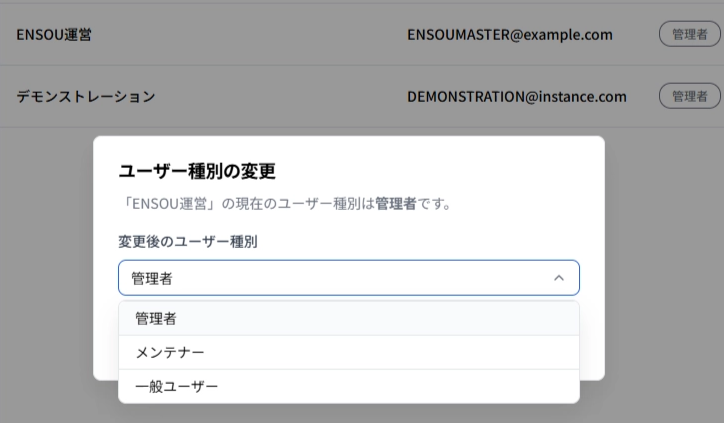This screenshot has height=423, width=724.
Task: Click the ENSOUMASTER@example.com email
Action: 510,35
